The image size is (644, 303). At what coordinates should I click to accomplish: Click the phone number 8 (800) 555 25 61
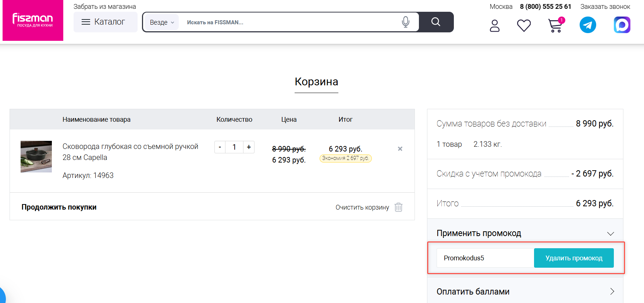[545, 7]
